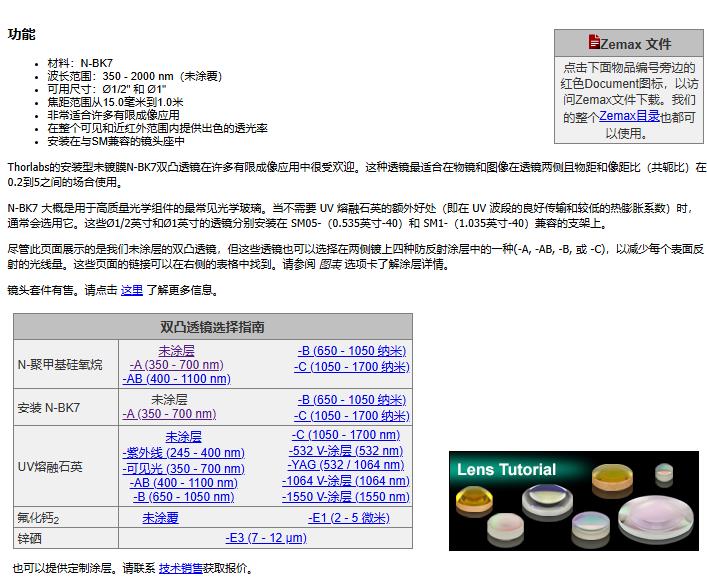Click the 安装在与SM兼容的镜头座中 bullet

[x=116, y=142]
